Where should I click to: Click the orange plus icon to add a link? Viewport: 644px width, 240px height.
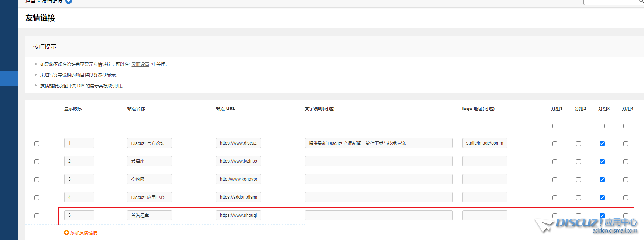click(x=66, y=233)
